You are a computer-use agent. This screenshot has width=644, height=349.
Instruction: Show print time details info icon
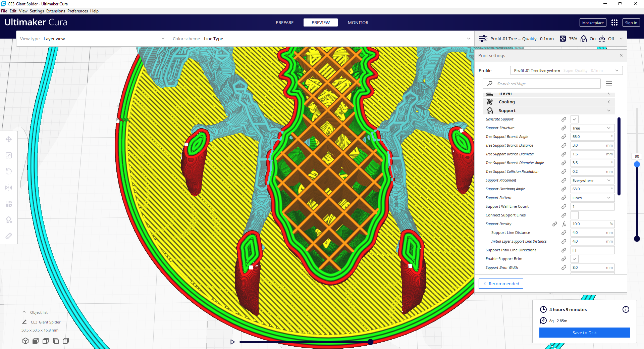tap(626, 309)
